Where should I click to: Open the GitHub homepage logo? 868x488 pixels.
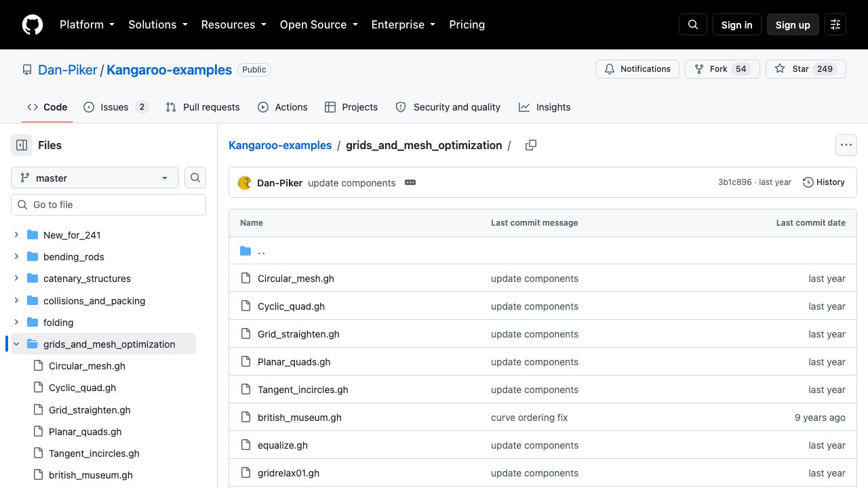(x=33, y=24)
